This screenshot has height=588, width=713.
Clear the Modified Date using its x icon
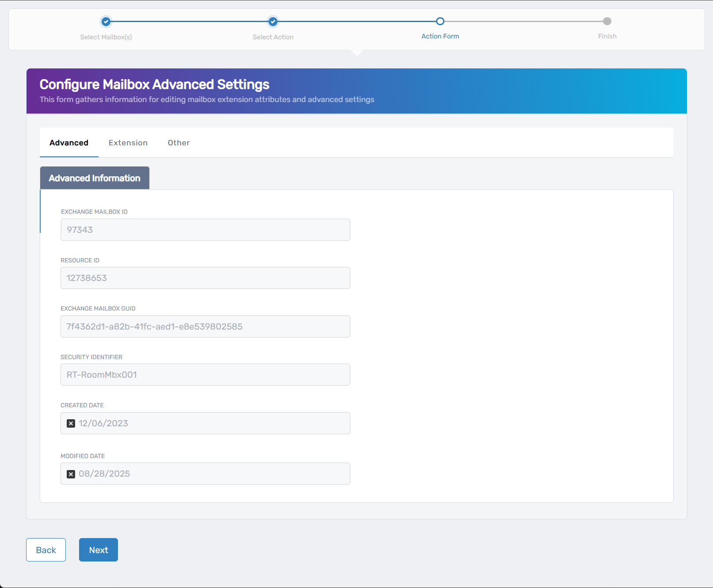[71, 474]
